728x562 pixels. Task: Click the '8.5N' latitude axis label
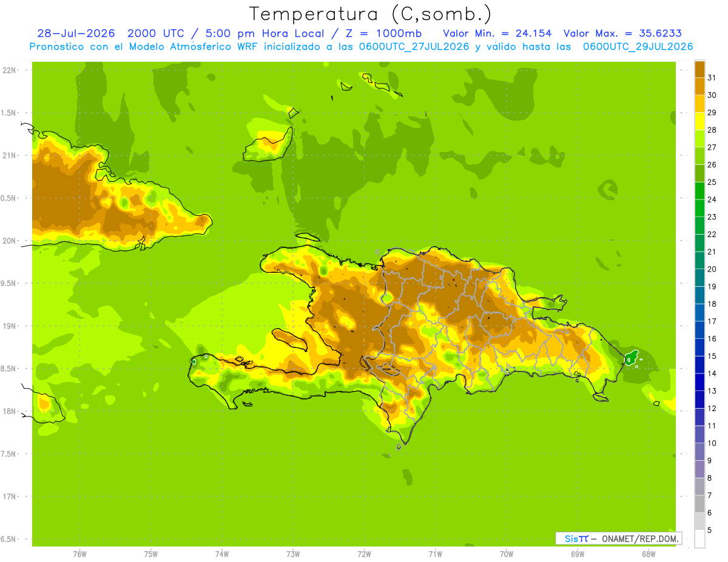coord(9,369)
